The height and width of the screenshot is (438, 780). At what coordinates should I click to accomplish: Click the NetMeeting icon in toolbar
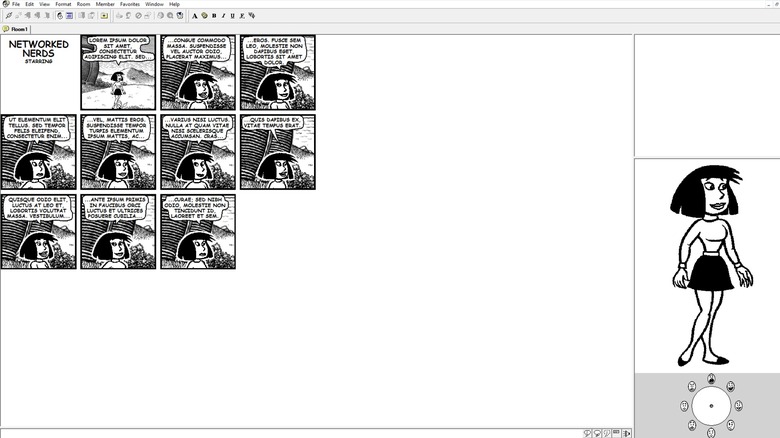click(x=180, y=16)
